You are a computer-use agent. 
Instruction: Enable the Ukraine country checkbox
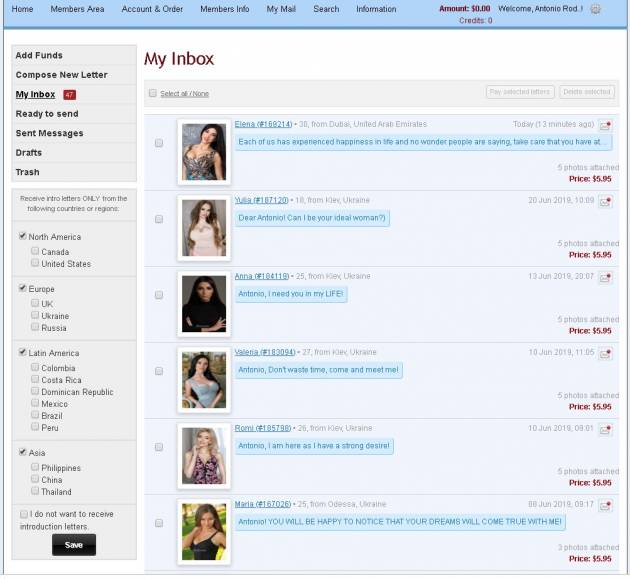35,316
